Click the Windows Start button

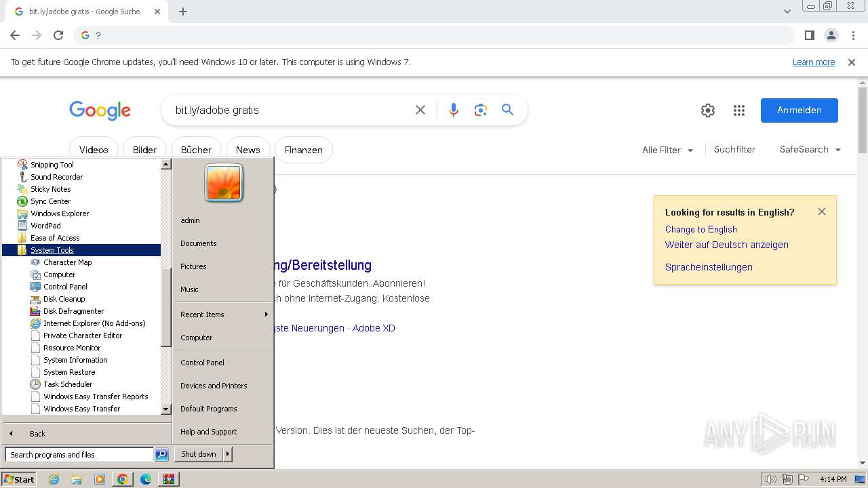pyautogui.click(x=19, y=479)
